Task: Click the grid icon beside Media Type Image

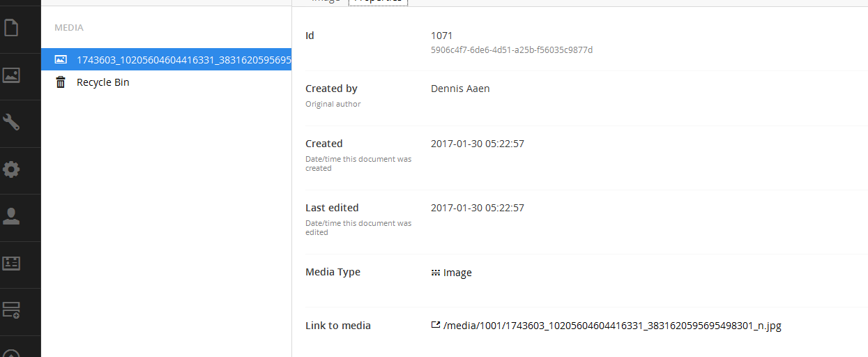Action: 436,273
